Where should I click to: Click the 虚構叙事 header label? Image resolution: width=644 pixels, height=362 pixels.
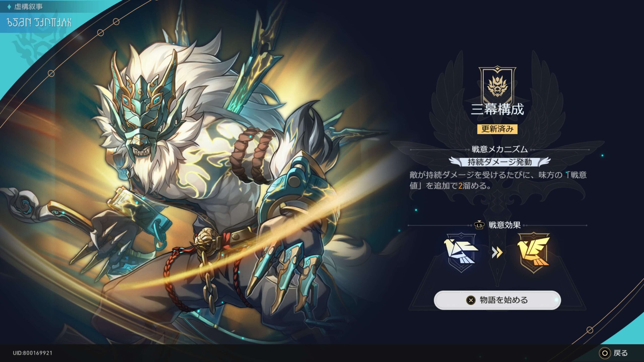(28, 7)
